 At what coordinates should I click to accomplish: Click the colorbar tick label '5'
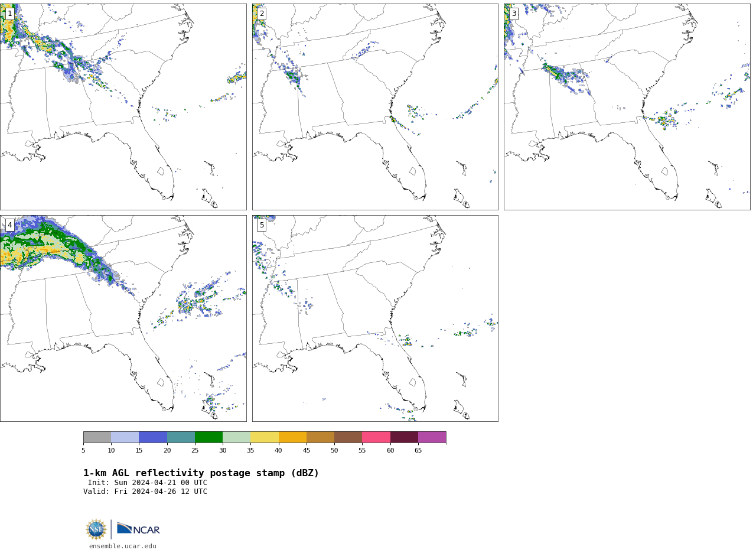tap(83, 451)
